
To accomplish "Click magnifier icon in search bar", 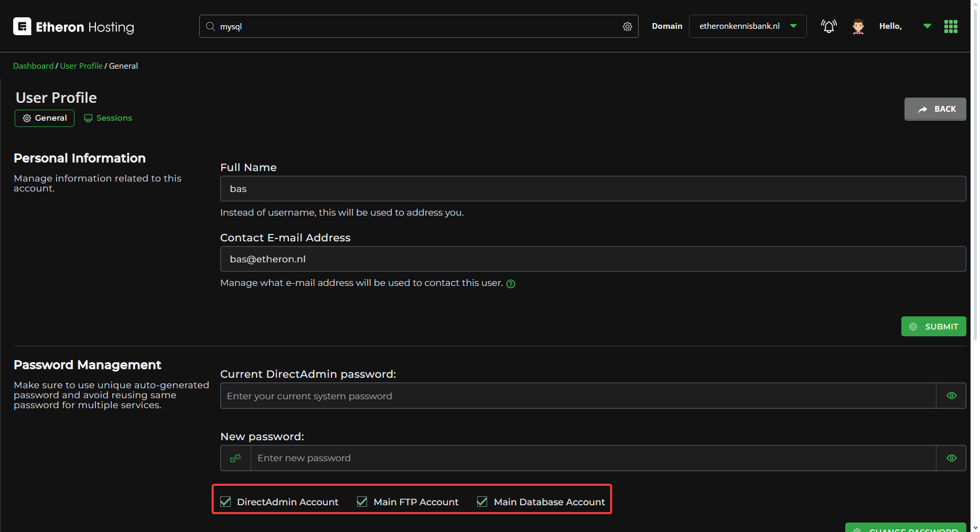I will coord(210,27).
